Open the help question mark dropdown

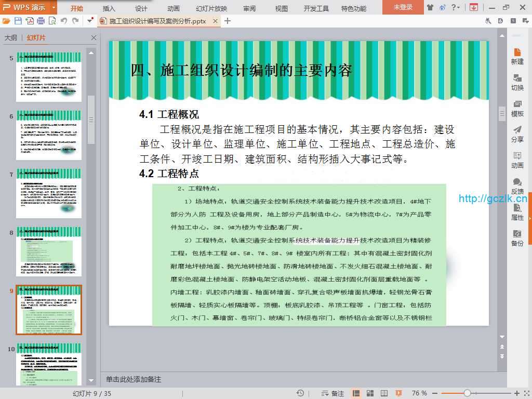tap(455, 7)
